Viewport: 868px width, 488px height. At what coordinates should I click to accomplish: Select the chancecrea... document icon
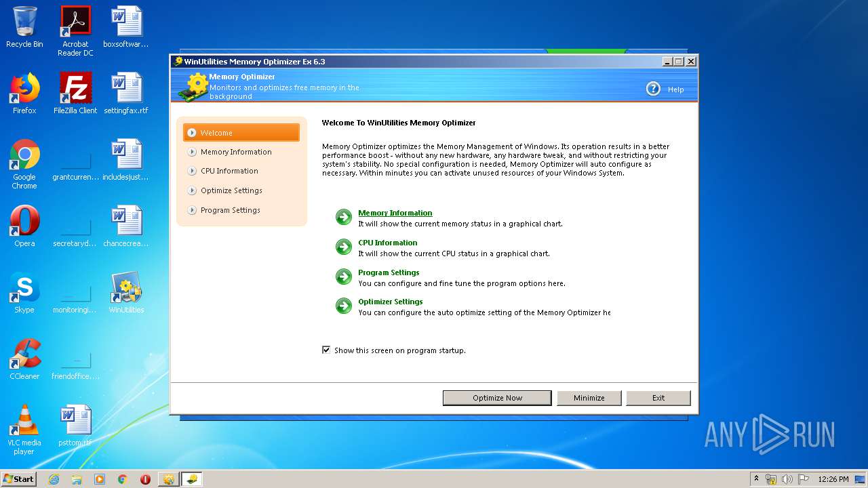coord(126,226)
